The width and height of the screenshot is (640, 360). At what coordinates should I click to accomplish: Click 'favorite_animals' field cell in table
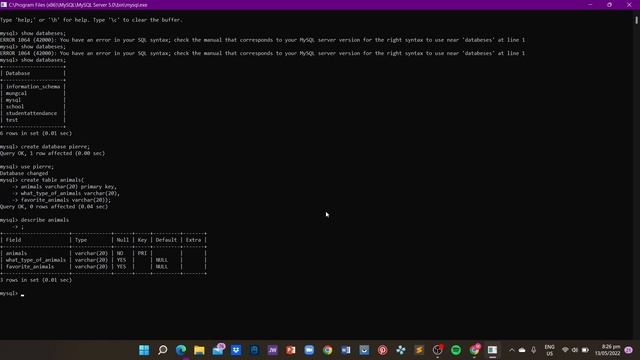(x=30, y=267)
